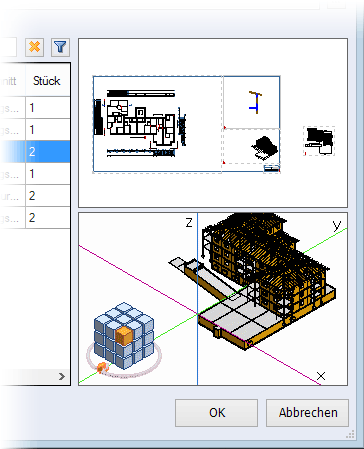Select the last row with Stück 2

[35, 218]
